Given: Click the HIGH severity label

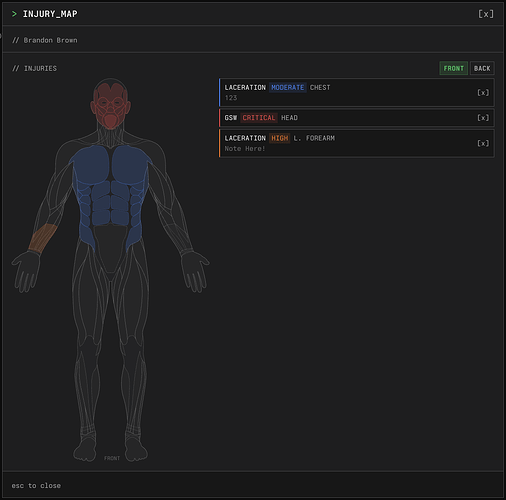Looking at the screenshot, I should point(279,138).
